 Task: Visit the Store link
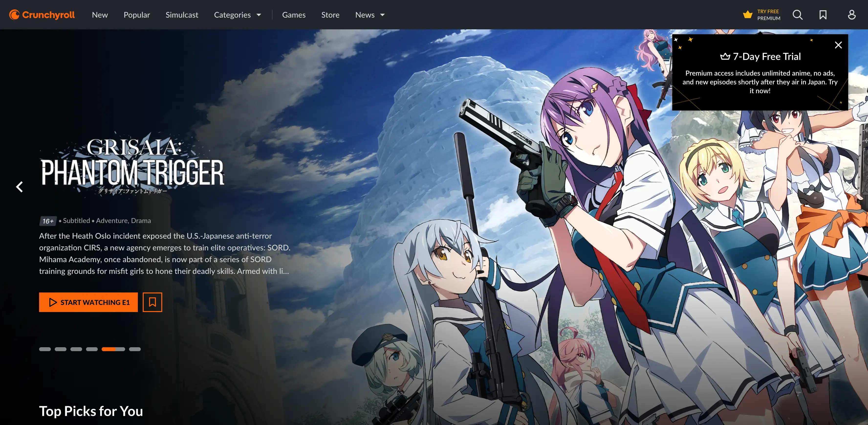[330, 15]
